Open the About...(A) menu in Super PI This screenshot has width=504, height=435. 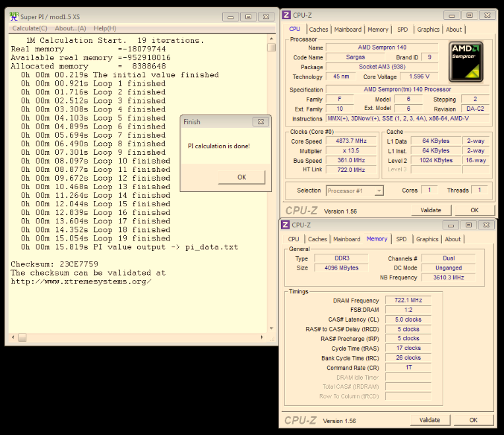pos(71,28)
